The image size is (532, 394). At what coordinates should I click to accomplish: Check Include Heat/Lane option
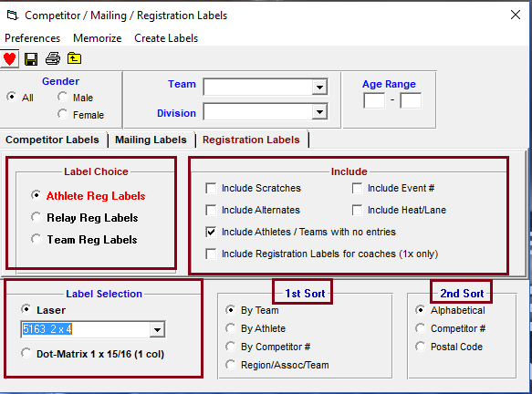(x=358, y=210)
